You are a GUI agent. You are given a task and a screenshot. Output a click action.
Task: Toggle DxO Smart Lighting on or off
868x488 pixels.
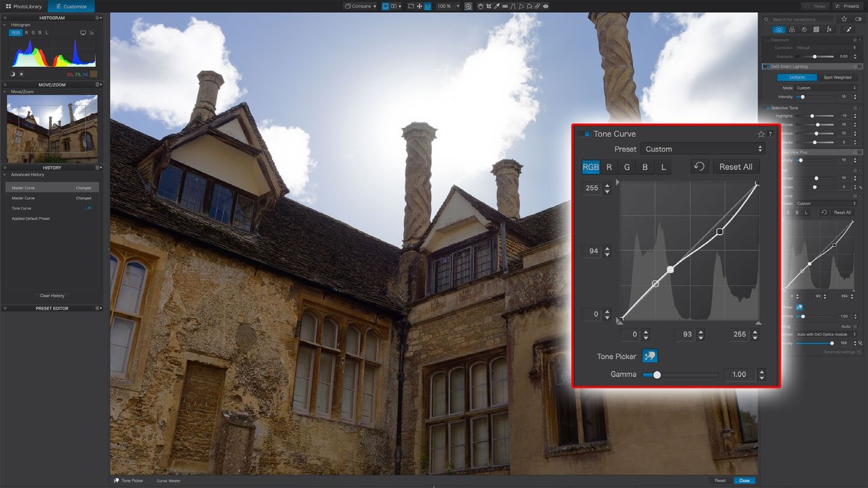pos(766,67)
